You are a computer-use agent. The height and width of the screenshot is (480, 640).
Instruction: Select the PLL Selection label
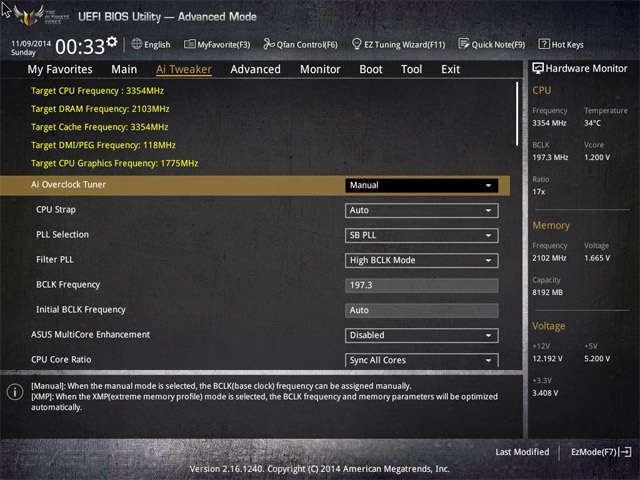click(x=62, y=235)
